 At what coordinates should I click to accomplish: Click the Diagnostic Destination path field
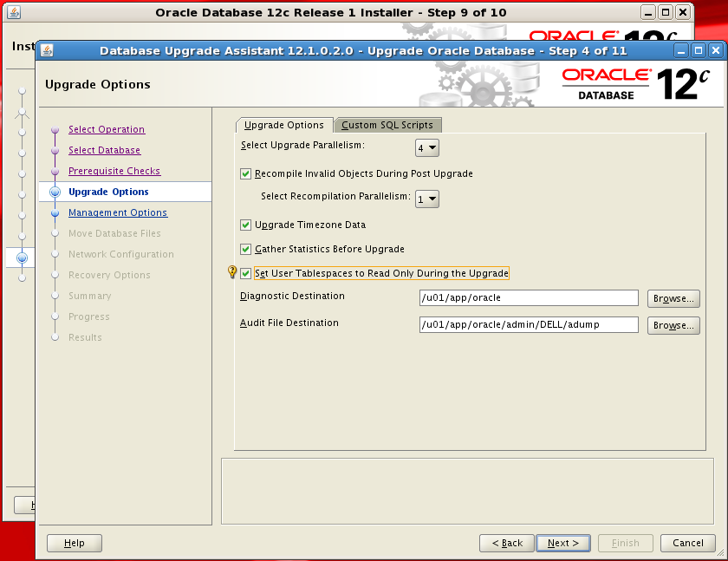529,297
